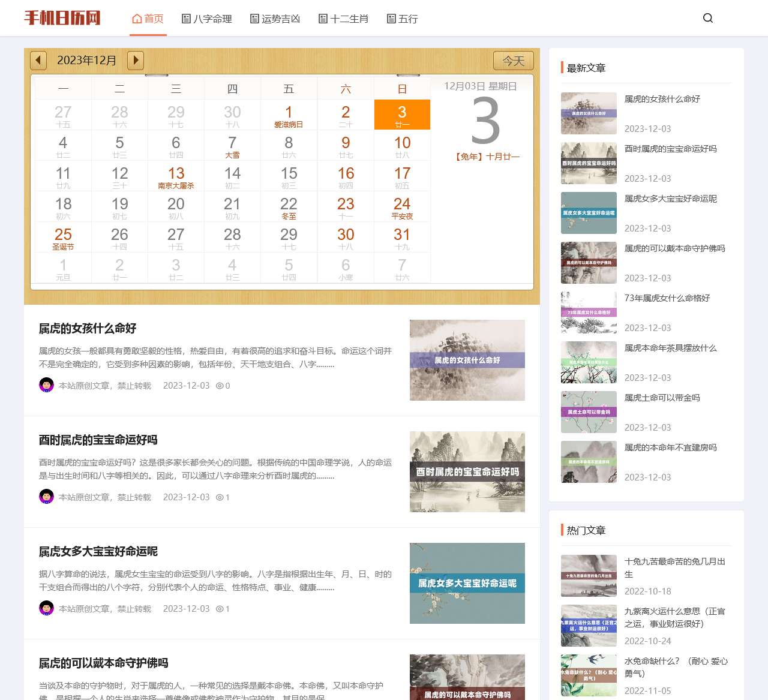Open main list thumbnail 属虎的女孩什么命好
The width and height of the screenshot is (768, 700).
coord(467,360)
